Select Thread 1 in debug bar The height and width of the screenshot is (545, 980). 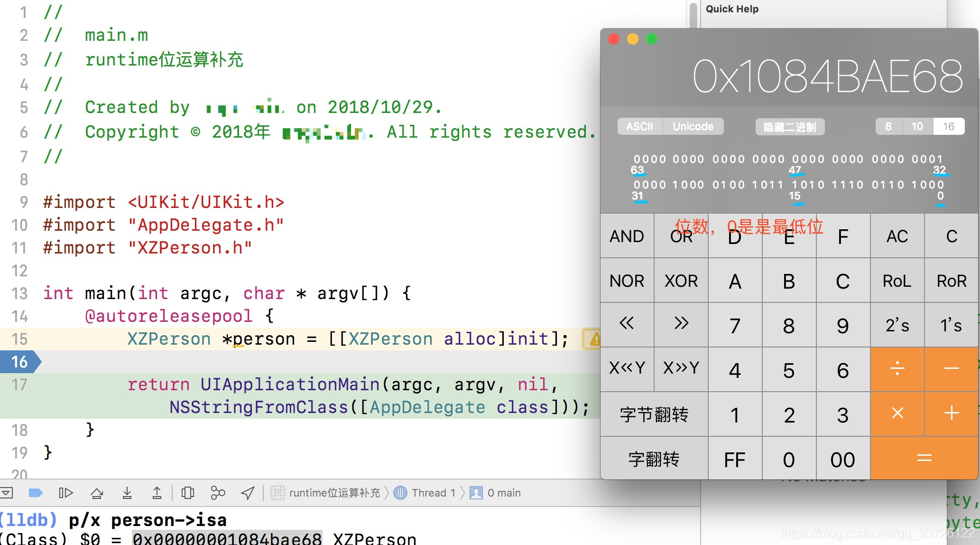click(425, 493)
